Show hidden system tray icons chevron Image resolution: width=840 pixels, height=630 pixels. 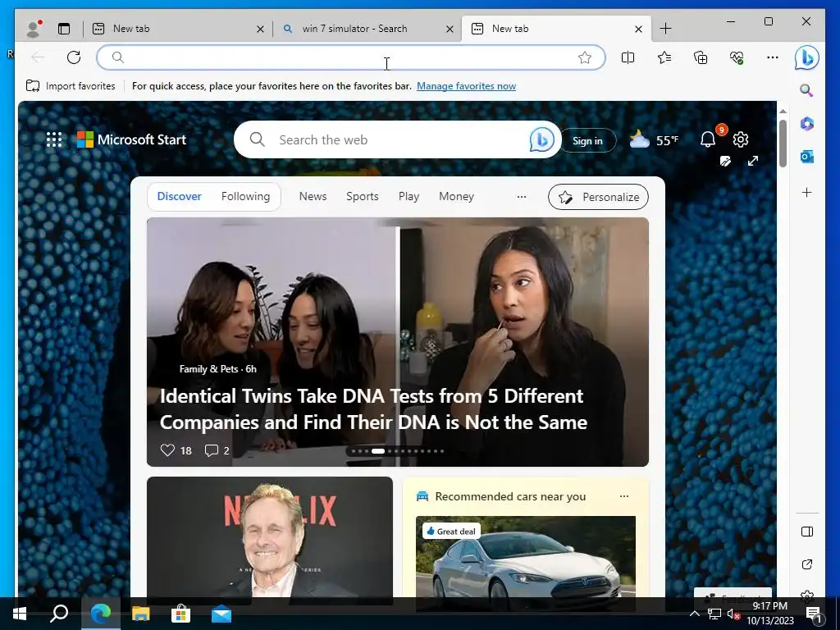(x=694, y=614)
